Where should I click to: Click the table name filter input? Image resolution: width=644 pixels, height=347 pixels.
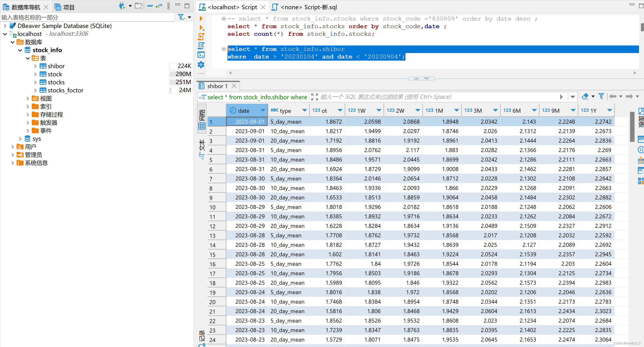[87, 17]
